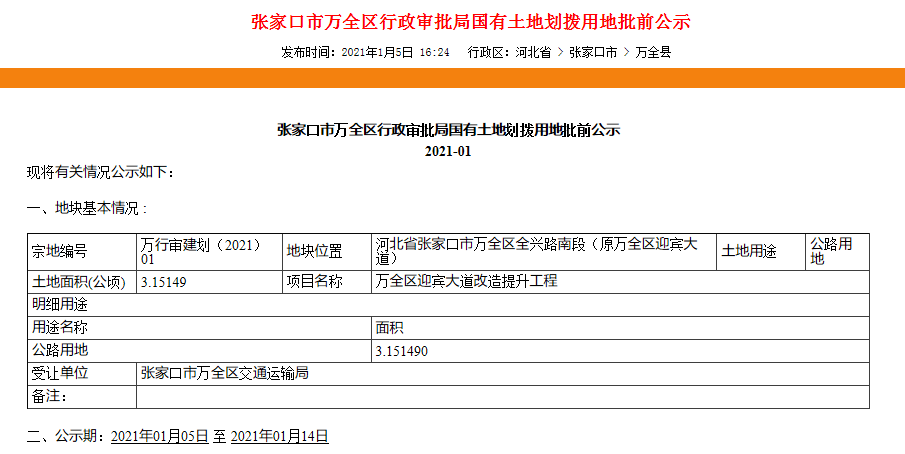Click the 发布时间 2021年1月5日 16:24 text
The image size is (905, 454).
(x=365, y=52)
